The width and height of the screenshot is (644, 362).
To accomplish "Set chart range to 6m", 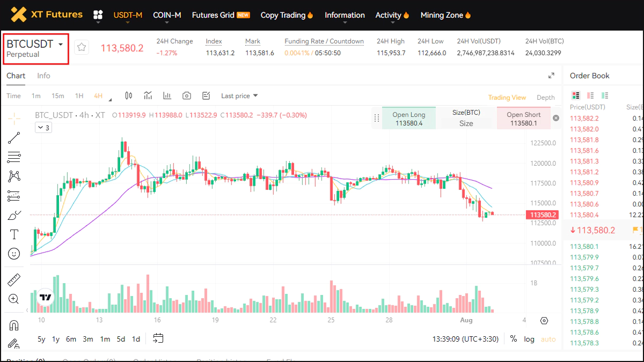I will pyautogui.click(x=71, y=339).
